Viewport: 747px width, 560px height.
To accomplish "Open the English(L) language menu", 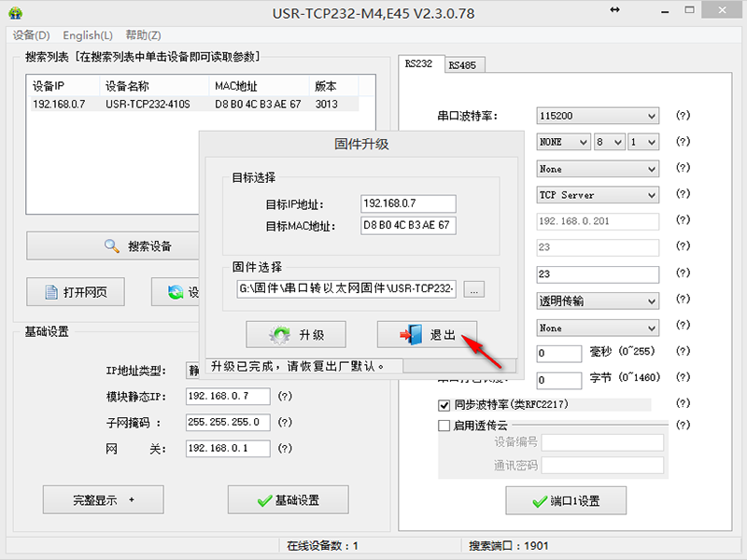I will tap(88, 35).
